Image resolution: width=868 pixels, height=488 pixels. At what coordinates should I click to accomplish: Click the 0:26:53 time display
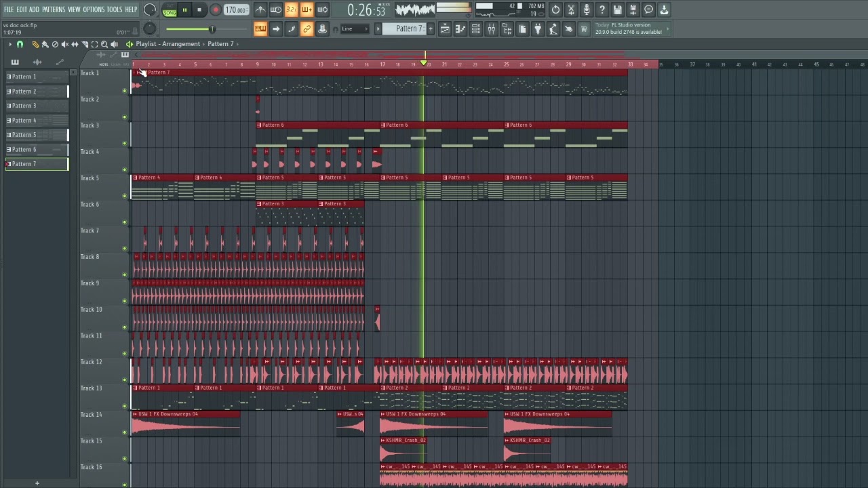[366, 10]
